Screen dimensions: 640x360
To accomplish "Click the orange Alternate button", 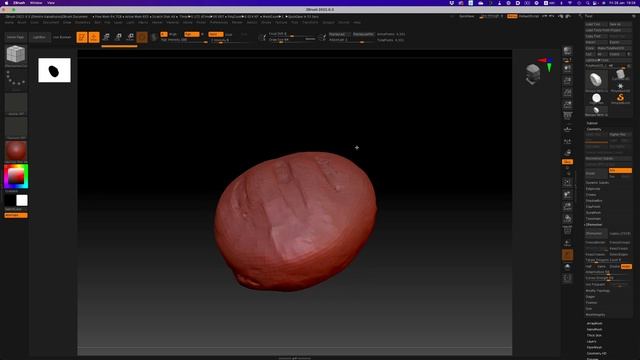I will (16, 215).
